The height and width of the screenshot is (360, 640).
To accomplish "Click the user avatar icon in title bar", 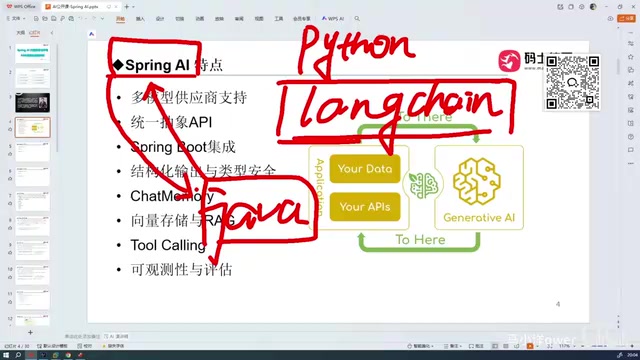I will point(593,7).
